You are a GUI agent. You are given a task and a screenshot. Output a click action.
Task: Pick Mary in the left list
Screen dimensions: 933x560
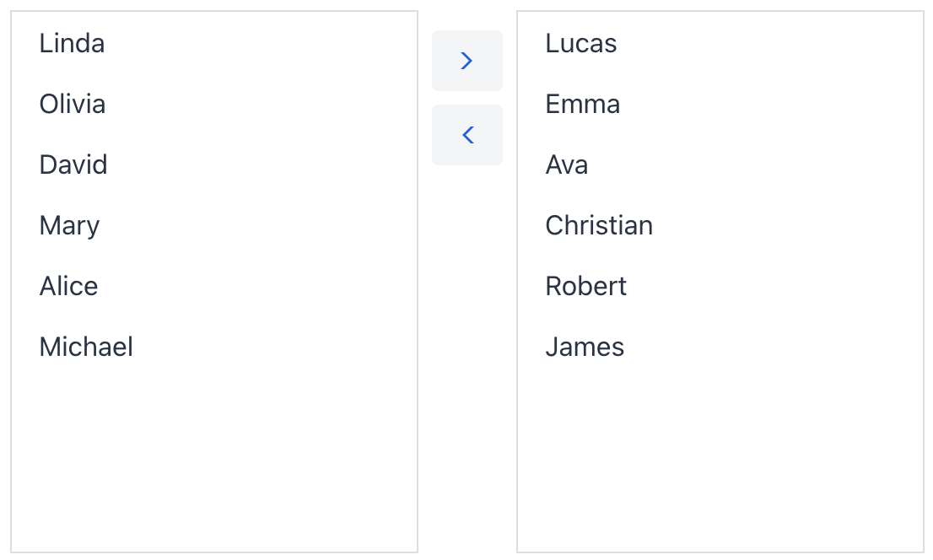coord(70,225)
